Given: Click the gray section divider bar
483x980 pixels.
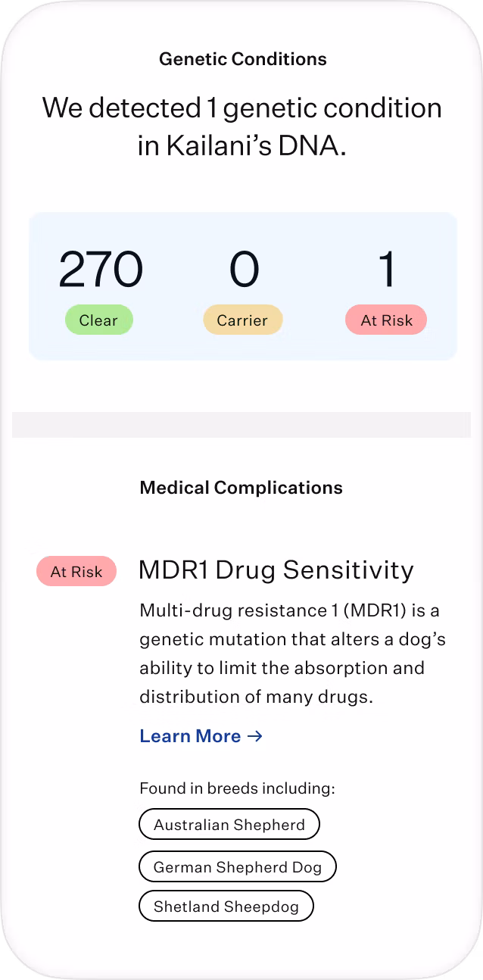Looking at the screenshot, I should [241, 425].
